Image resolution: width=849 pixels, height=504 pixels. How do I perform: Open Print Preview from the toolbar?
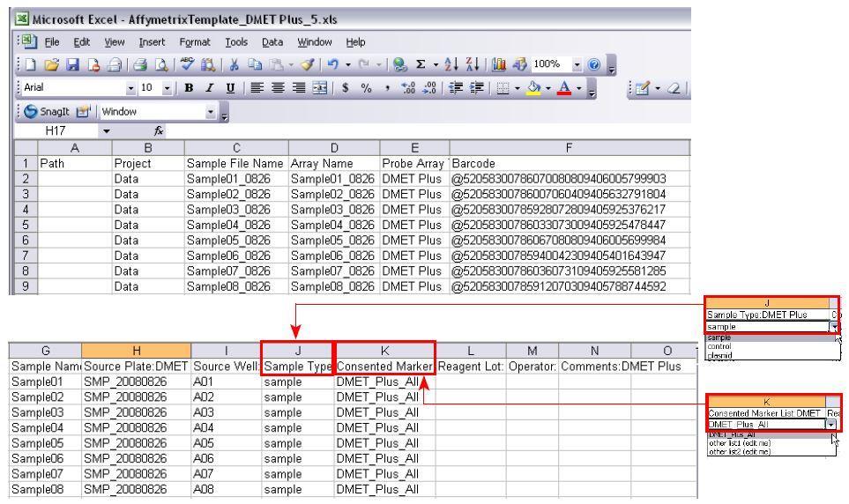[x=161, y=65]
